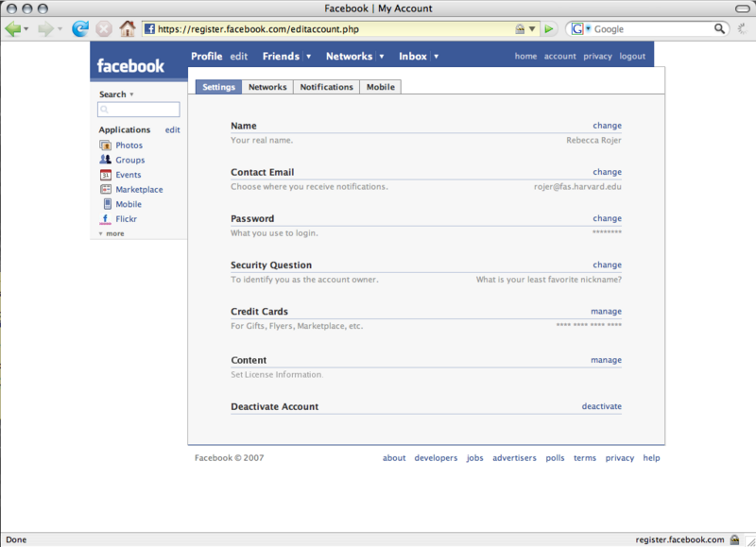The image size is (756, 547).
Task: Click the magnifier search icon
Action: pyautogui.click(x=719, y=29)
